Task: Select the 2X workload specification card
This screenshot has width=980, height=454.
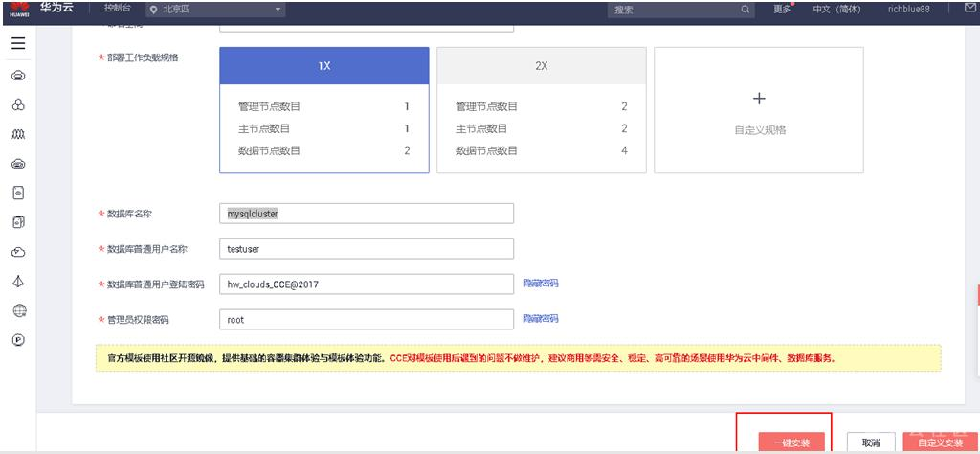Action: [x=542, y=110]
